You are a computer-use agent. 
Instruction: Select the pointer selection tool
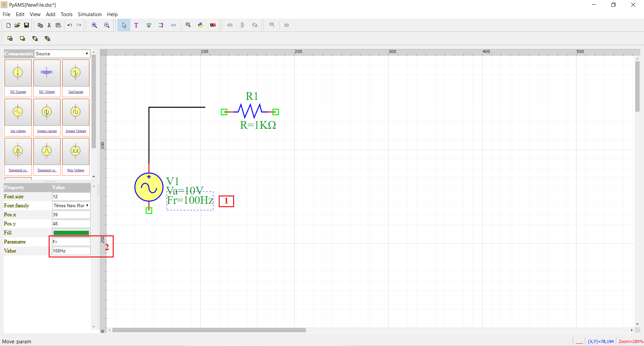[124, 25]
